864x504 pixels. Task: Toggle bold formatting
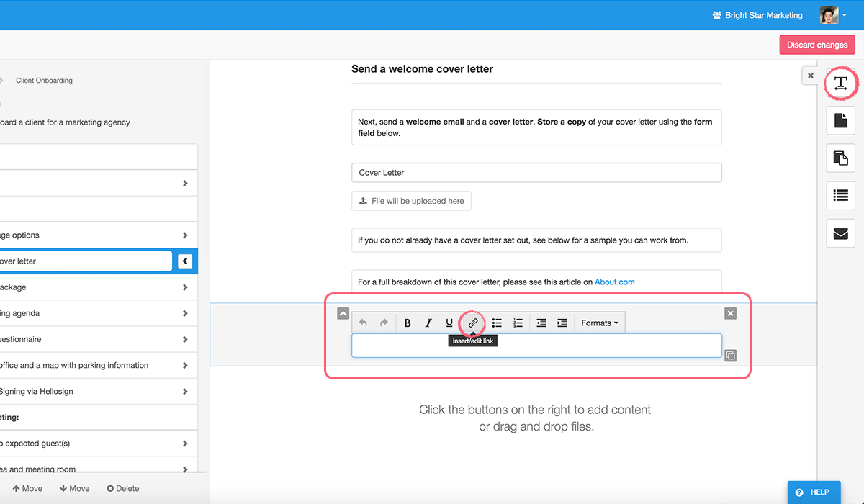coord(408,323)
